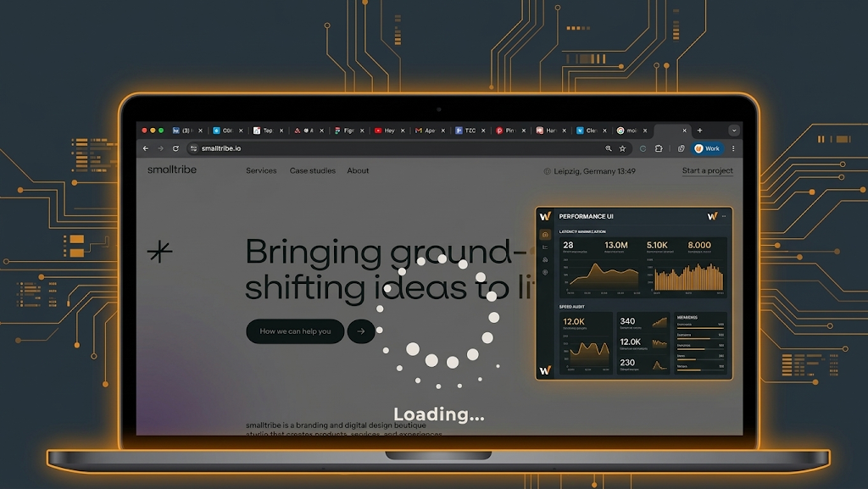Image resolution: width=868 pixels, height=489 pixels.
Task: Click the '5.10K' metric value
Action: [657, 245]
